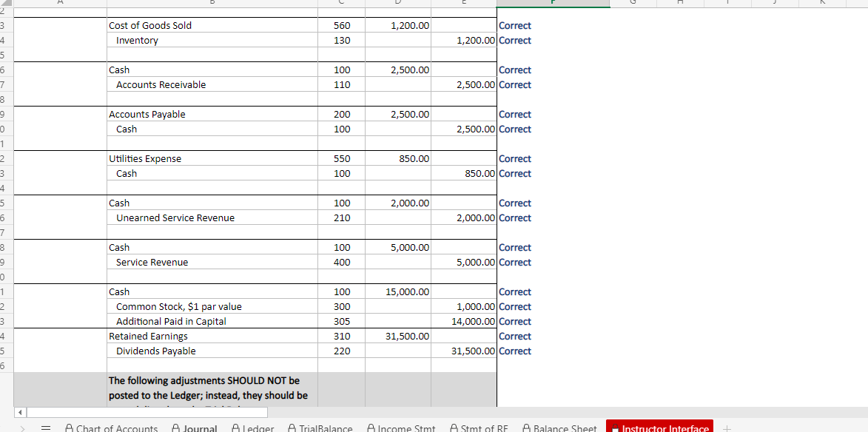Click the next-sheet navigation arrow

pos(21,428)
